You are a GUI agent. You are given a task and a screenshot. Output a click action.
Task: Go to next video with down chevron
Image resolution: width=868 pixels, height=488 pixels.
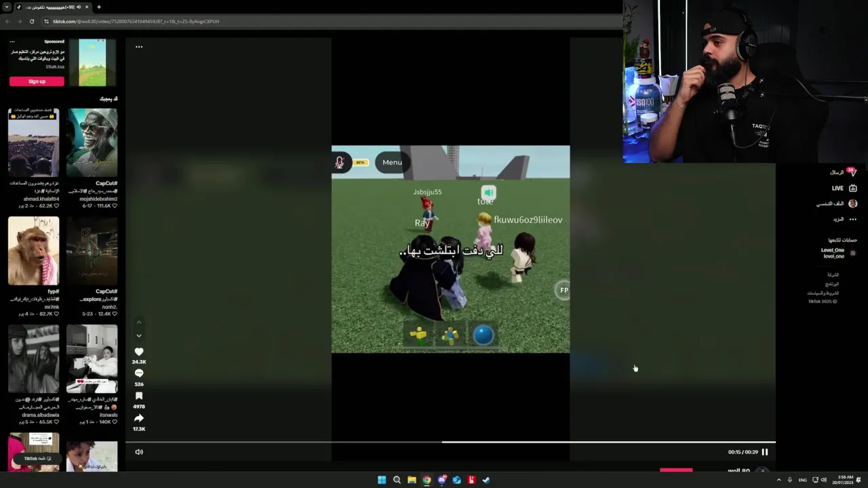point(139,335)
